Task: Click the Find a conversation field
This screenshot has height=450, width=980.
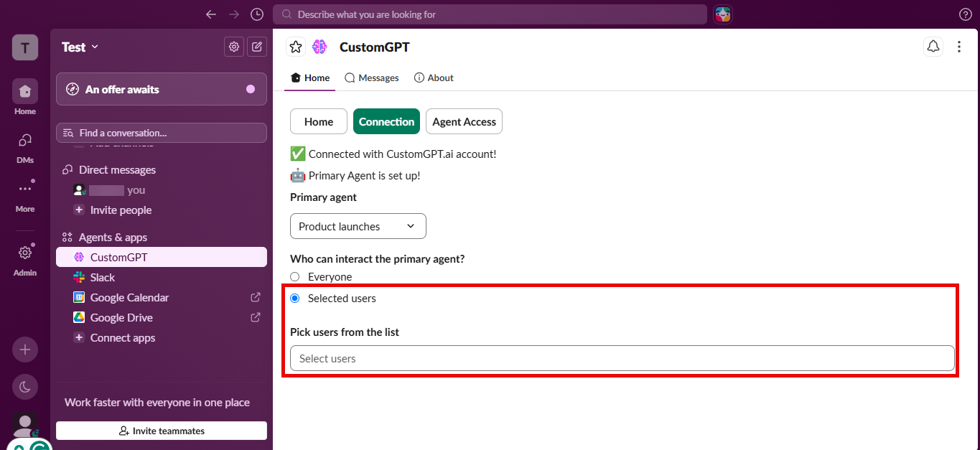Action: coord(162,133)
